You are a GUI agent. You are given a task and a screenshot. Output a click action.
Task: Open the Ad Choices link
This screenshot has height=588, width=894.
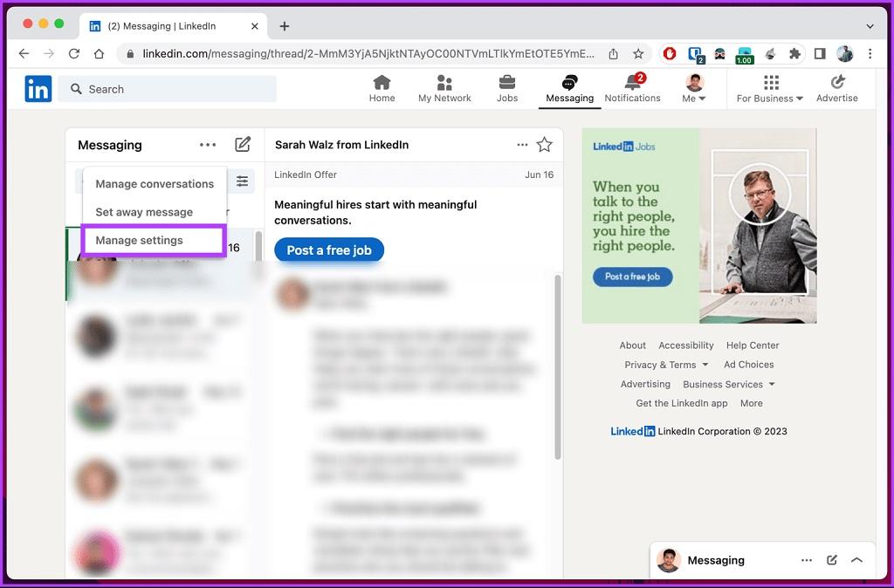748,365
